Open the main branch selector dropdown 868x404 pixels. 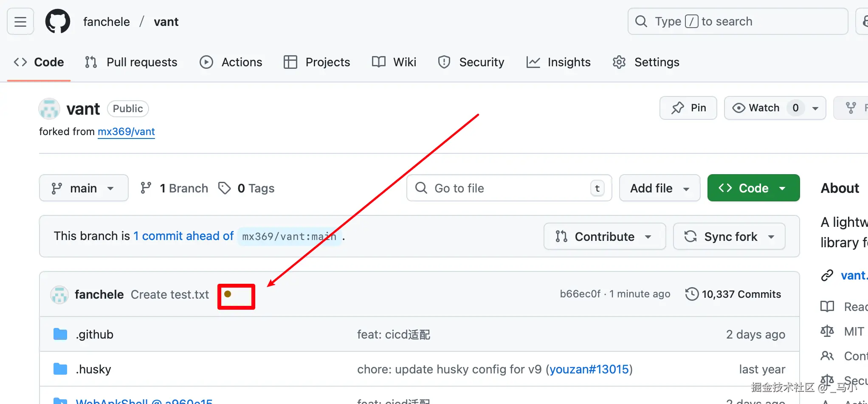click(x=84, y=188)
